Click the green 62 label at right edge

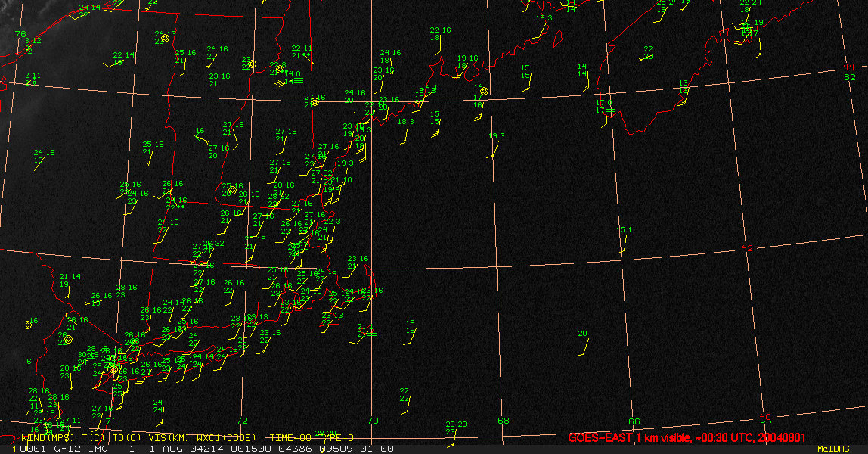click(x=850, y=77)
